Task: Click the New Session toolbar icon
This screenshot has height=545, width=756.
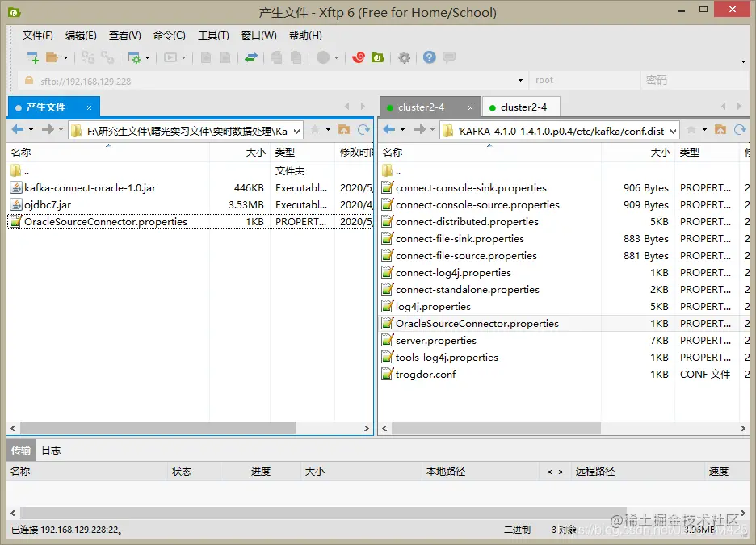Action: coord(32,57)
